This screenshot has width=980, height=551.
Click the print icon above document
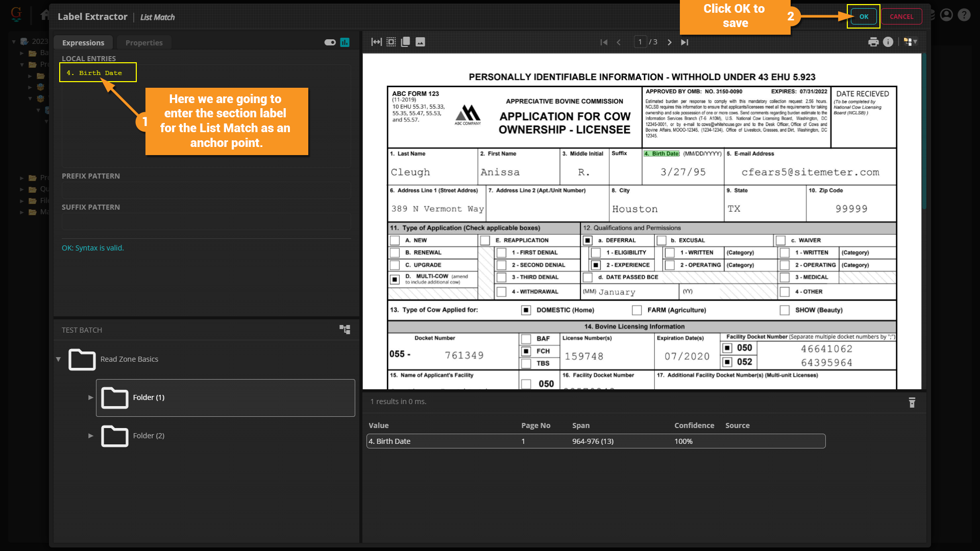(873, 42)
